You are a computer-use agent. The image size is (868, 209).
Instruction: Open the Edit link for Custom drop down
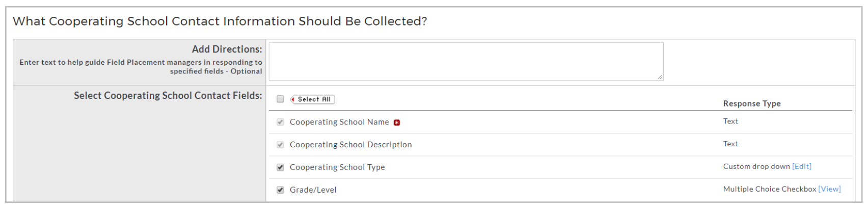coord(802,166)
